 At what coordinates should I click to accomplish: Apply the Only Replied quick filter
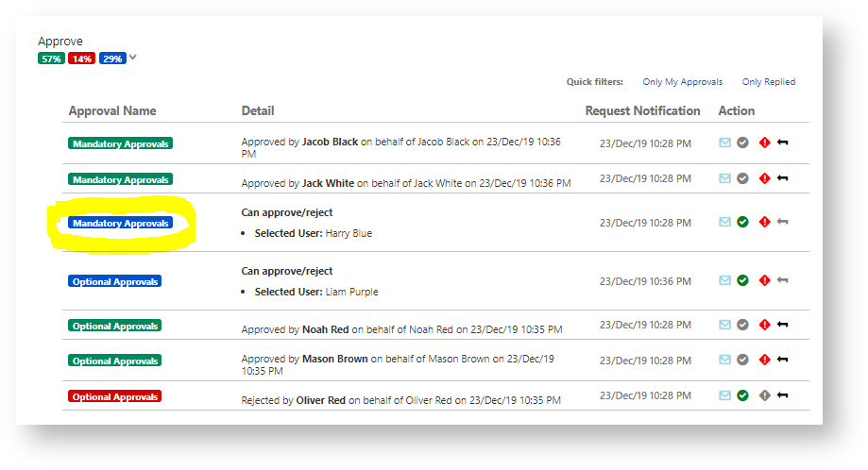(x=768, y=82)
